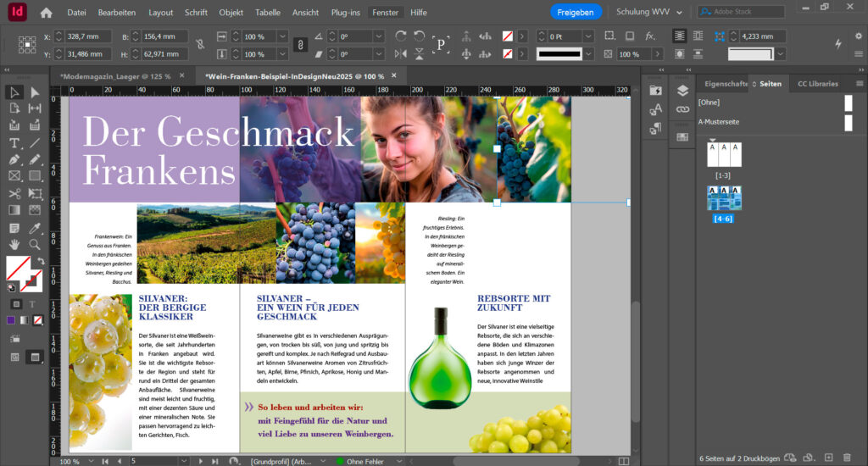Image resolution: width=868 pixels, height=466 pixels.
Task: Select the Gradient Swatch tool
Action: pyautogui.click(x=14, y=210)
